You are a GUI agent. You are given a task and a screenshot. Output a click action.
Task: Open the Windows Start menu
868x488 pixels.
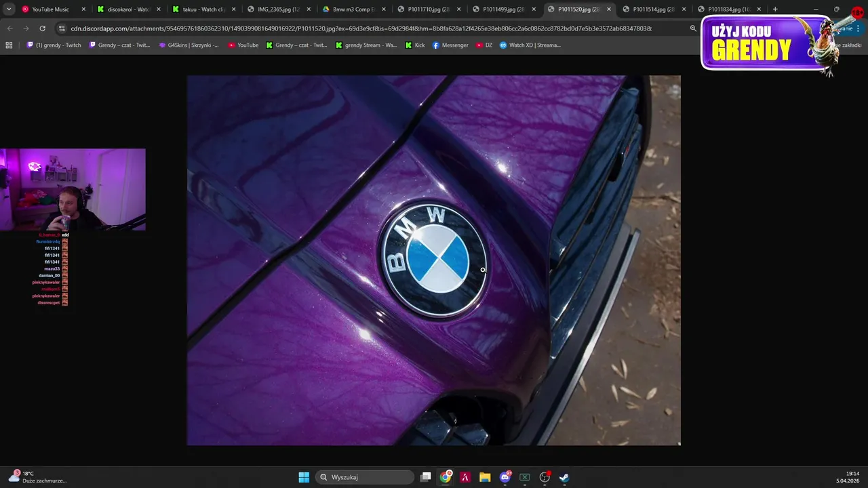[304, 477]
